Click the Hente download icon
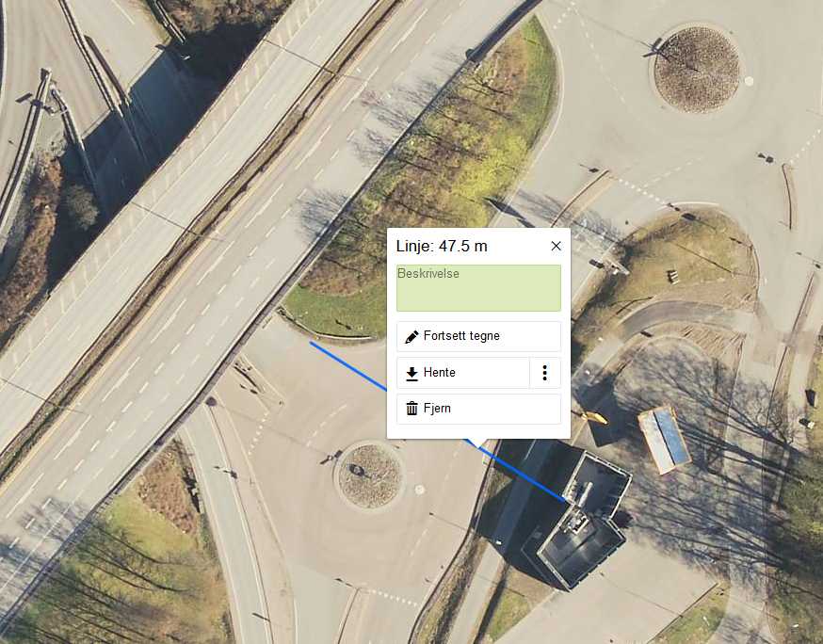 (x=412, y=373)
